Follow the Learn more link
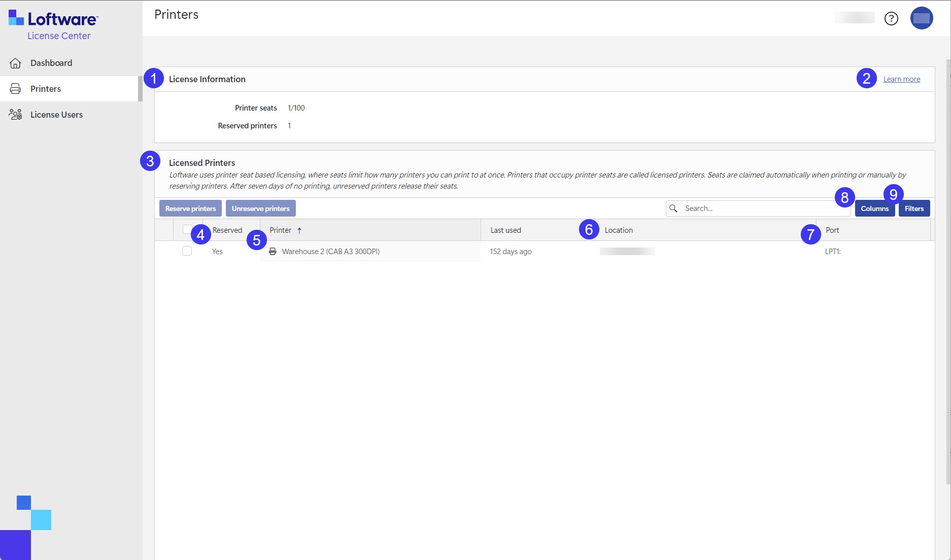 tap(901, 79)
